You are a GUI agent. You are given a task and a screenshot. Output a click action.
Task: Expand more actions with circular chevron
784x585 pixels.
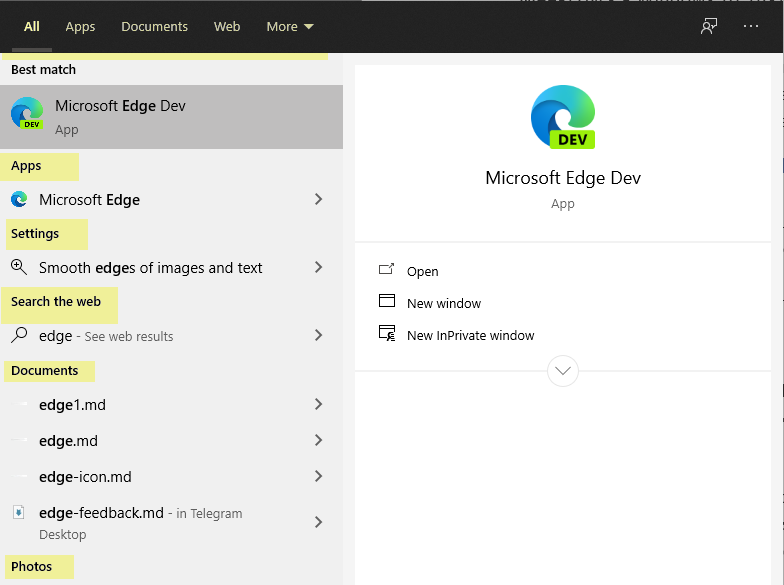(563, 371)
